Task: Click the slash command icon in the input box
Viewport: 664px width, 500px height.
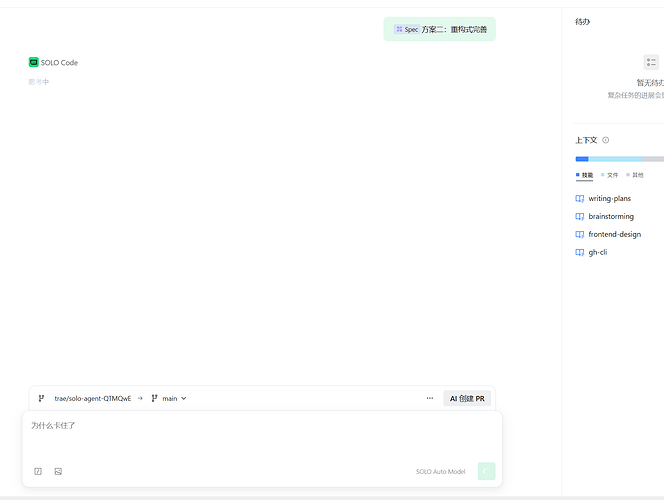Action: pyautogui.click(x=38, y=471)
